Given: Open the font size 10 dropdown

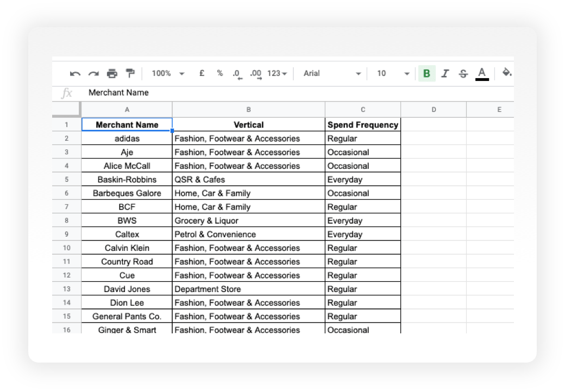Looking at the screenshot, I should 393,73.
